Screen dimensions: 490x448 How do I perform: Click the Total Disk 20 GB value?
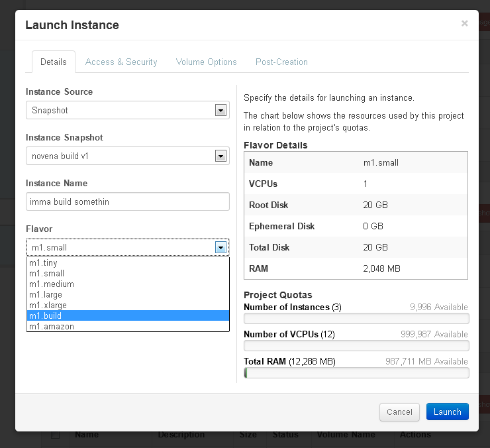click(375, 247)
